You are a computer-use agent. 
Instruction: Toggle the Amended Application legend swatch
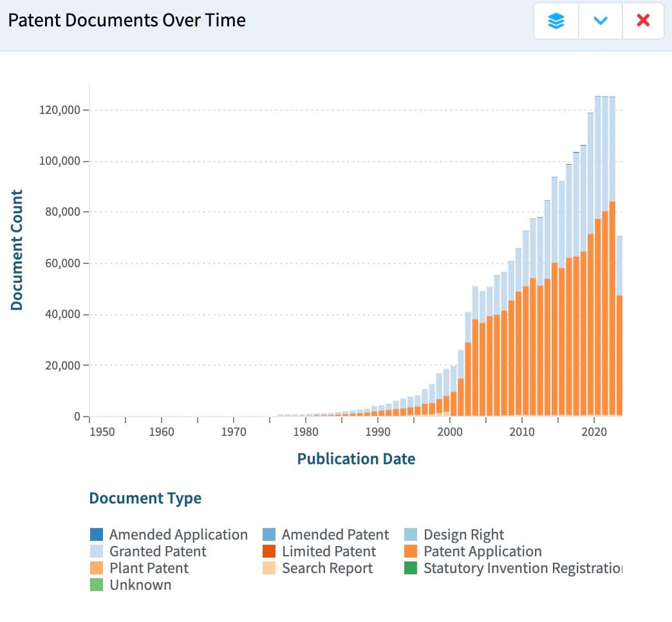click(x=97, y=534)
